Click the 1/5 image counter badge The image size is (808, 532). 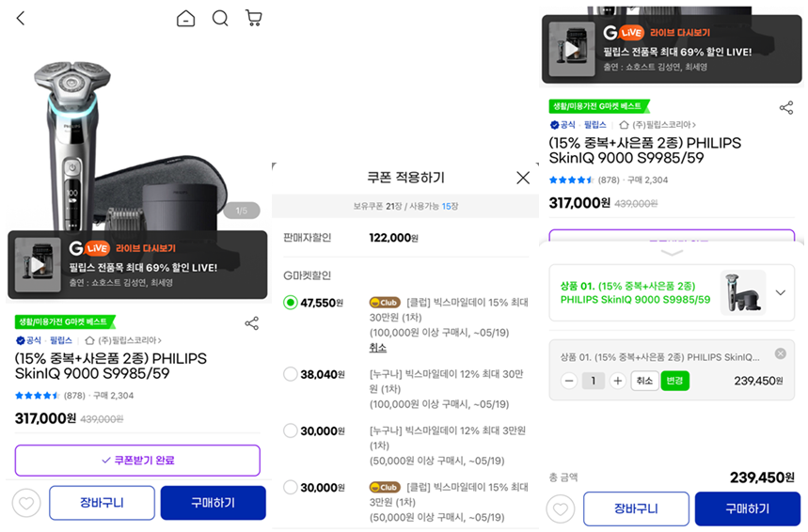tap(242, 211)
